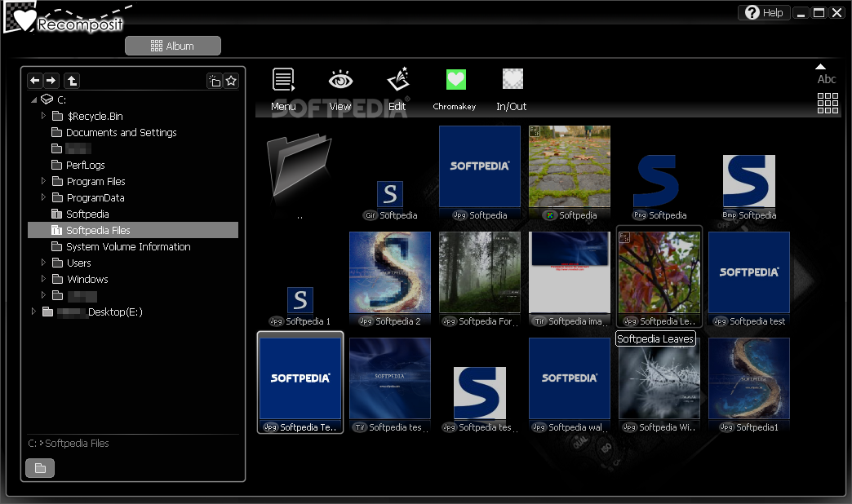The height and width of the screenshot is (504, 852).
Task: Click the favorites star icon
Action: pos(231,81)
